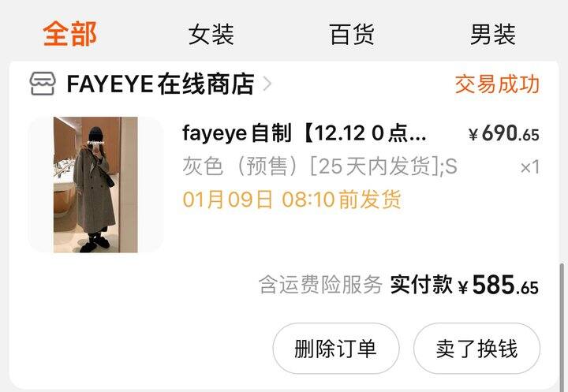Tap the 灰色（预售）variant description
Viewport: 568px width, 392px height.
[319, 166]
